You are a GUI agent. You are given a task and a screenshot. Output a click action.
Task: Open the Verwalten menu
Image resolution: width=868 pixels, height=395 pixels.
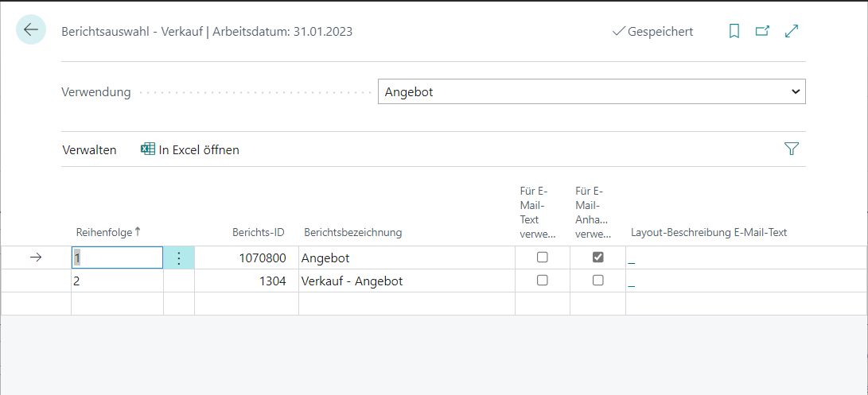(89, 149)
